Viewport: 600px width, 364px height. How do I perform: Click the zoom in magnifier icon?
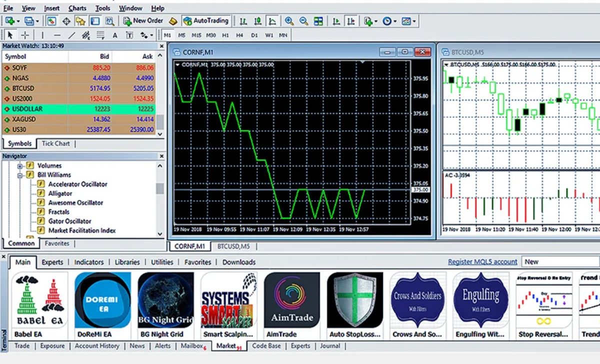tap(289, 21)
